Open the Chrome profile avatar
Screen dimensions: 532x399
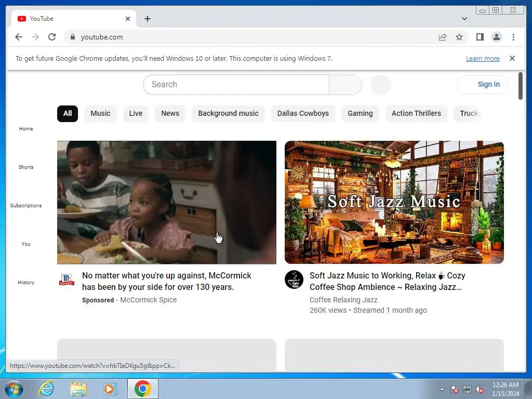[x=496, y=37]
